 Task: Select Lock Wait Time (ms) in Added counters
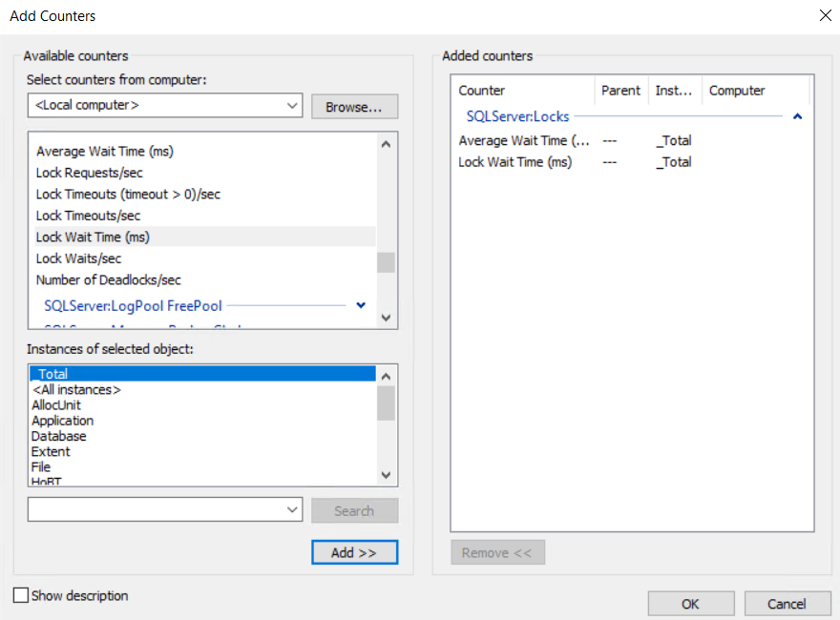[x=515, y=162]
